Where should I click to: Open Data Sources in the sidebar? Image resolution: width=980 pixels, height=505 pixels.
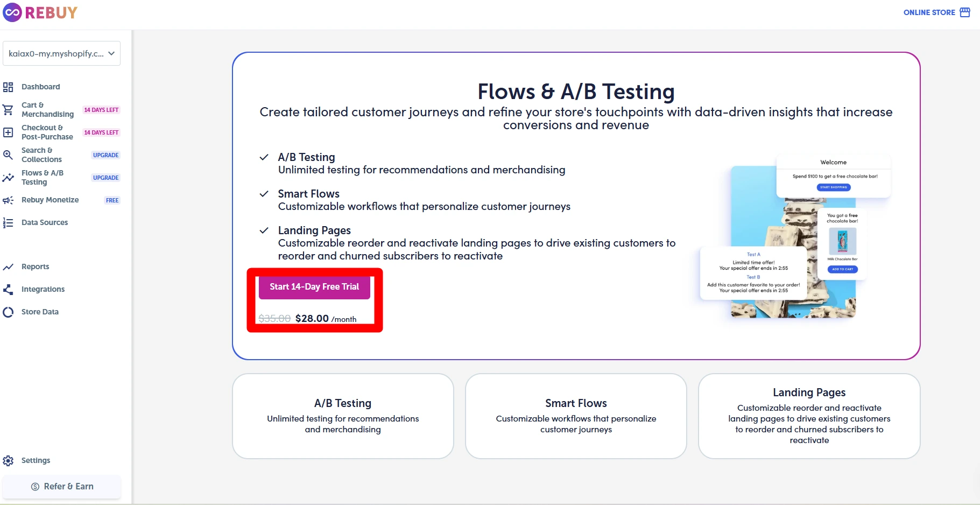[45, 222]
